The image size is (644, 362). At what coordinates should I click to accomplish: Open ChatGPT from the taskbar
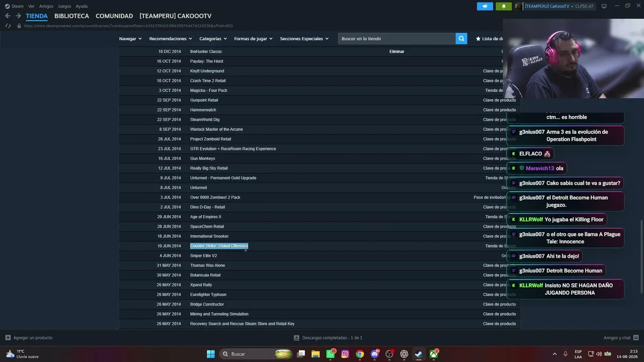point(404,354)
